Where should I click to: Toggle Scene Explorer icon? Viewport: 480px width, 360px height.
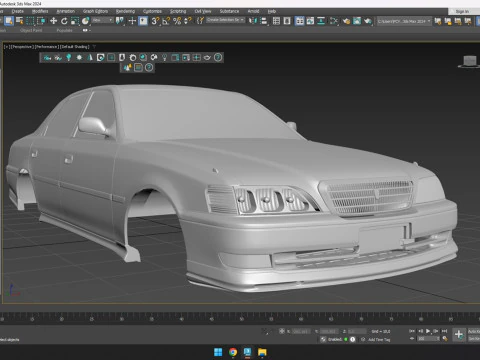276,21
